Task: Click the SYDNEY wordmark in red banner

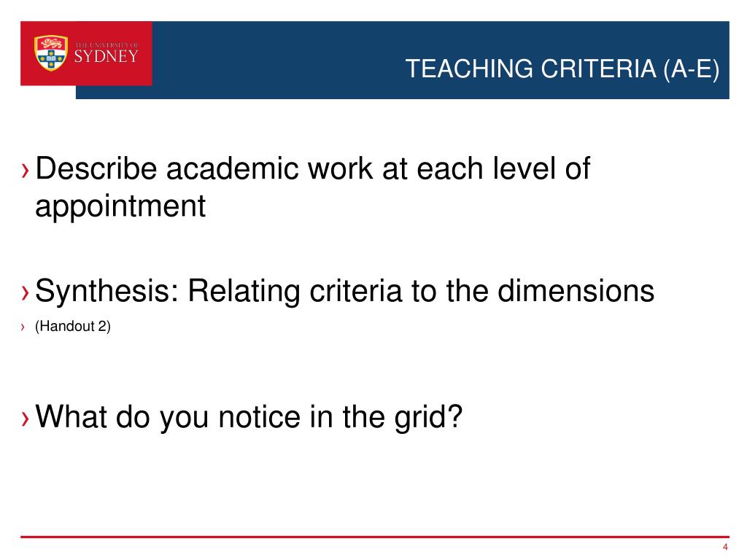Action: coord(107,57)
